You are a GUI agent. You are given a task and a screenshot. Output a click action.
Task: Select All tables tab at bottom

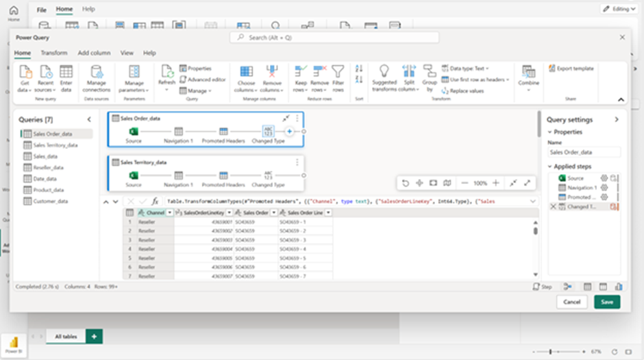pyautogui.click(x=66, y=337)
